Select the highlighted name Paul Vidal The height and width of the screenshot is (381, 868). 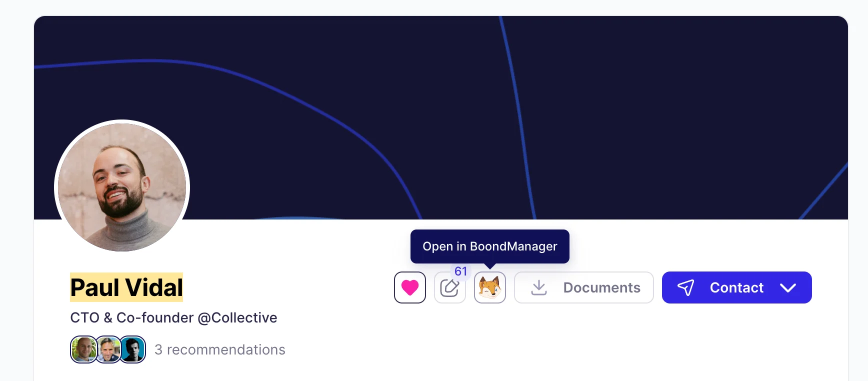[x=126, y=287]
